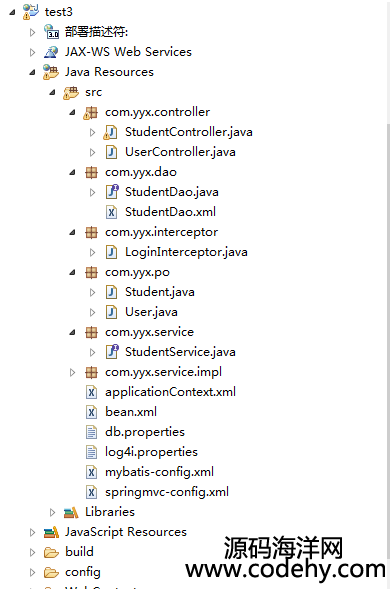Click the StudentDao.xml file icon
390x589 pixels.
coord(111,212)
